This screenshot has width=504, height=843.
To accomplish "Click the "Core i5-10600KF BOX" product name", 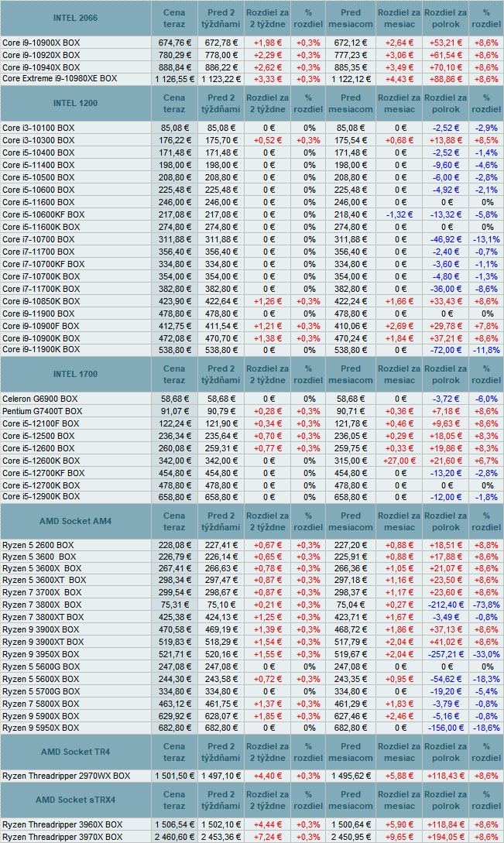I will pyautogui.click(x=43, y=214).
